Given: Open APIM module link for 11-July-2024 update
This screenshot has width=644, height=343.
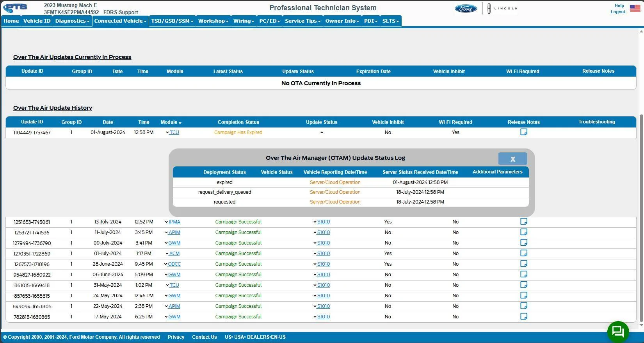Looking at the screenshot, I should pos(174,232).
